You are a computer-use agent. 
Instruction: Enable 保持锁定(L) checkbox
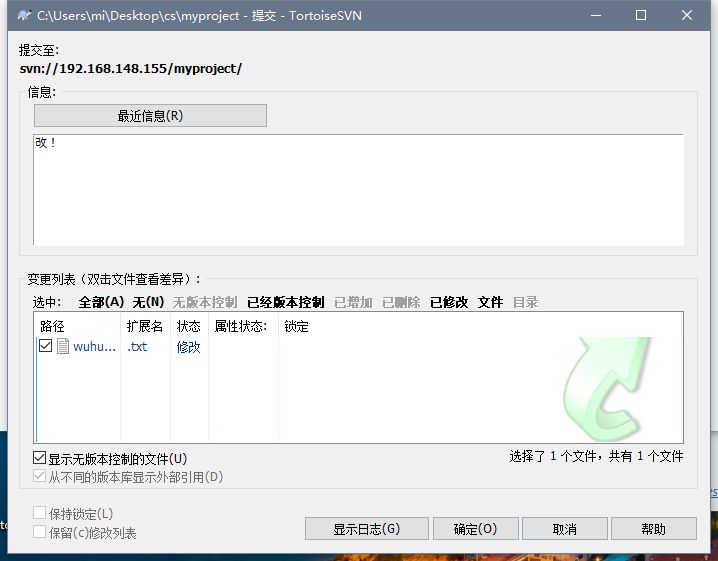coord(39,513)
